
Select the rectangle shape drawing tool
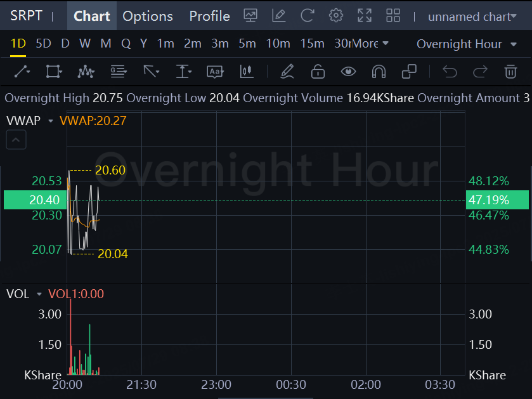[54, 72]
